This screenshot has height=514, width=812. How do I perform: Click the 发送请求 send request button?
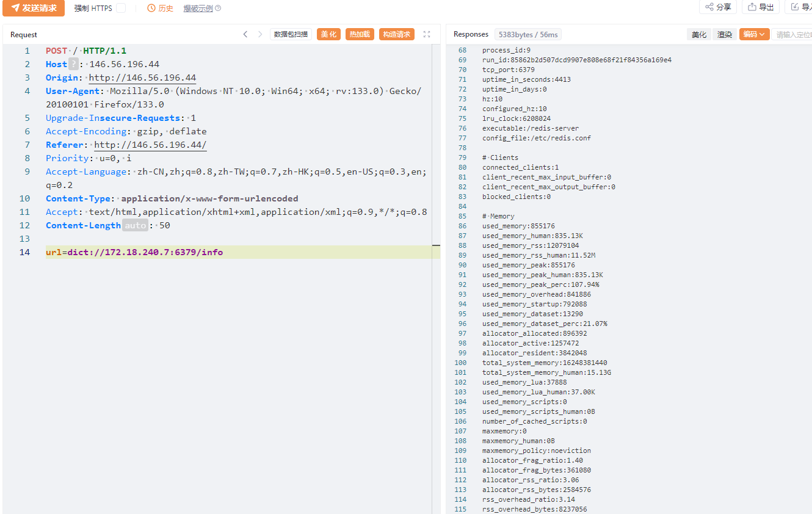coord(34,8)
